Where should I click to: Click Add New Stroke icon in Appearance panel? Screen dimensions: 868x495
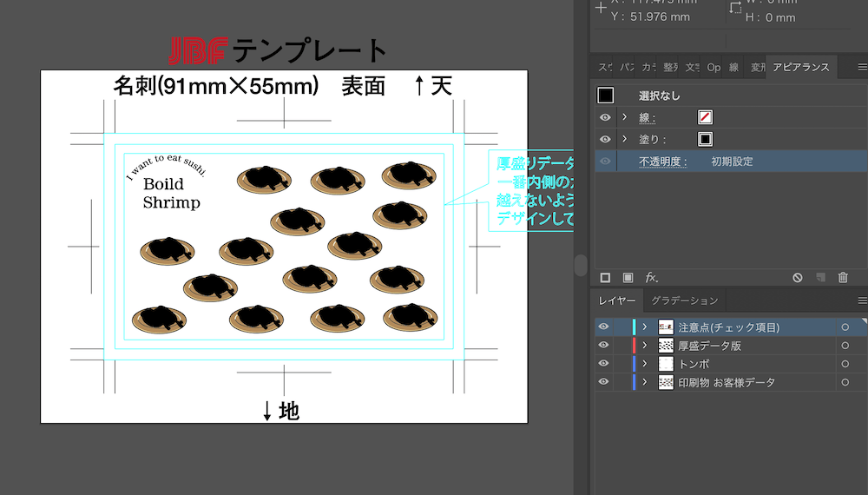point(606,277)
